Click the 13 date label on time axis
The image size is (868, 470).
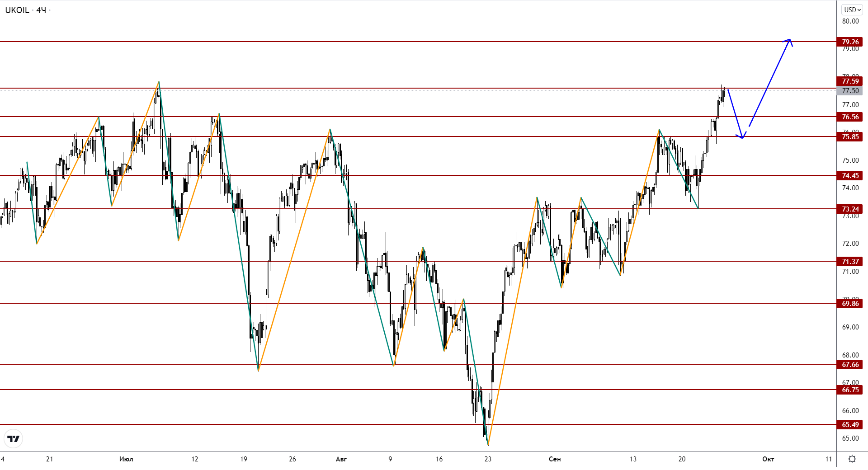(x=633, y=459)
